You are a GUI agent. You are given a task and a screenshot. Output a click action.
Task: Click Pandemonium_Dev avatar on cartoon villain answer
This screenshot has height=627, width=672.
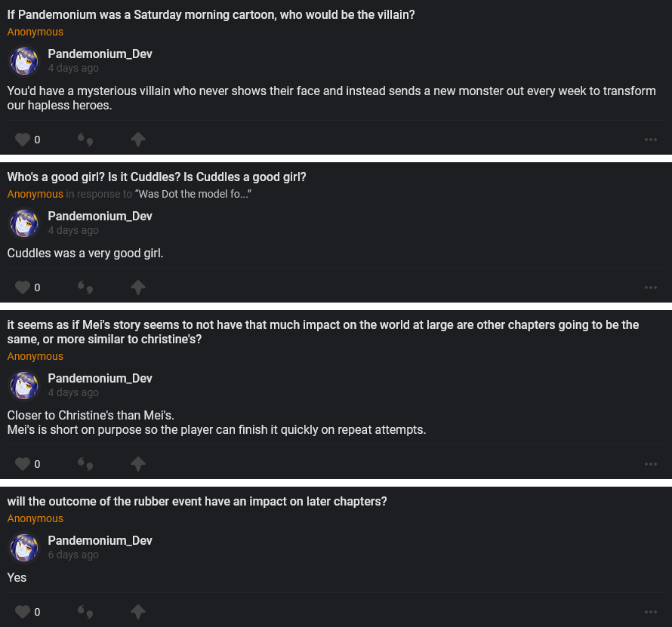point(24,61)
